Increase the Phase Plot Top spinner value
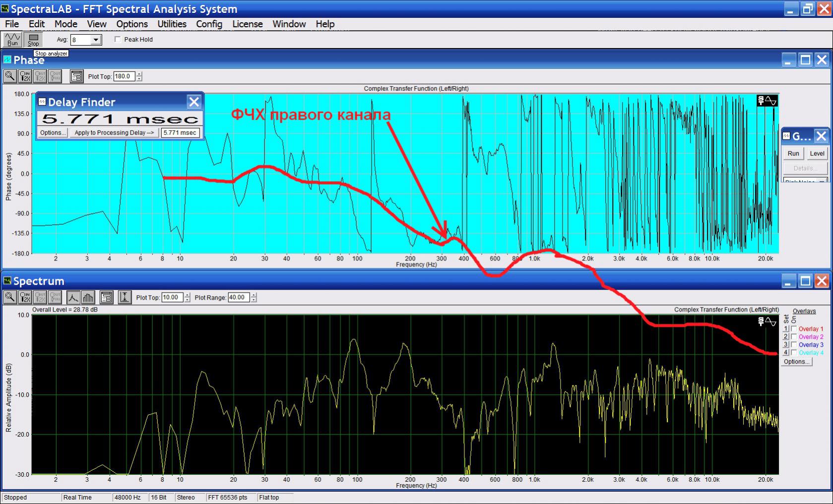The image size is (833, 504). click(x=139, y=74)
